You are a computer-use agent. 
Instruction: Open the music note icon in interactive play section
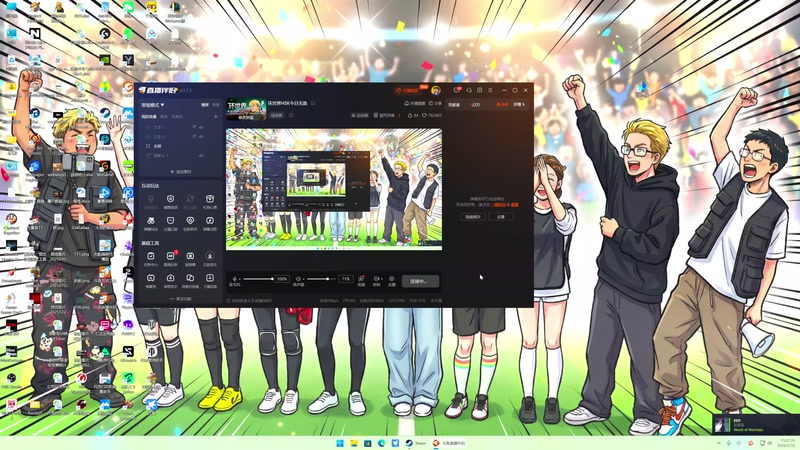pyautogui.click(x=210, y=220)
